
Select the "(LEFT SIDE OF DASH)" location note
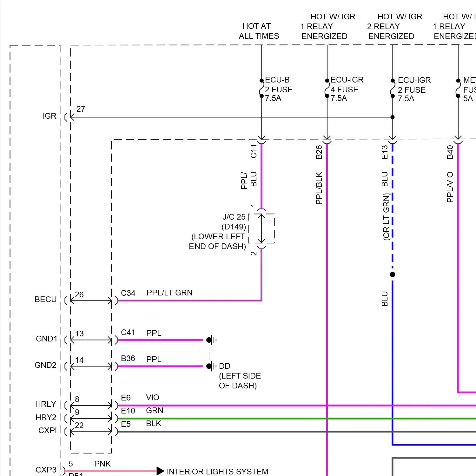coord(240,381)
